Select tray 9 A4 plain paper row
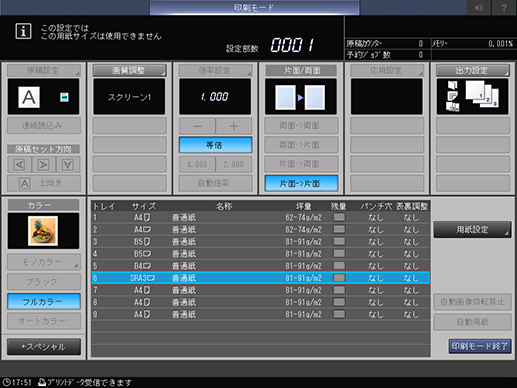517x388 pixels. [x=260, y=314]
